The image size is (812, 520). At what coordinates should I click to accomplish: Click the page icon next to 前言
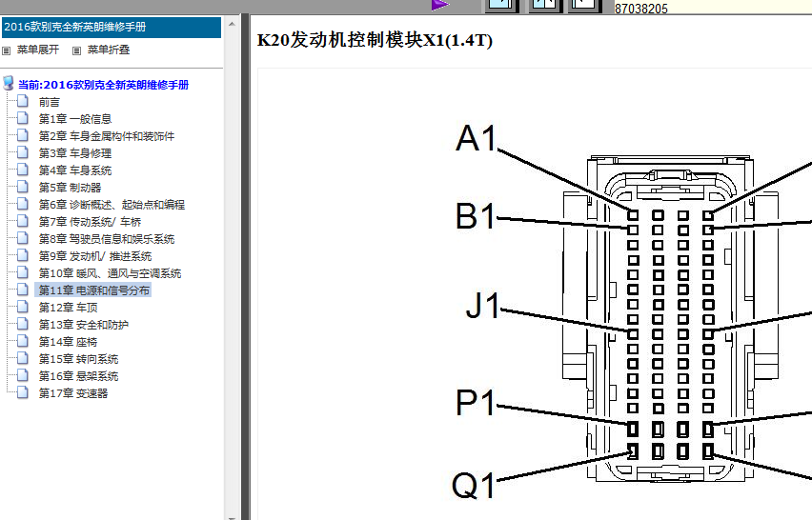[x=22, y=101]
